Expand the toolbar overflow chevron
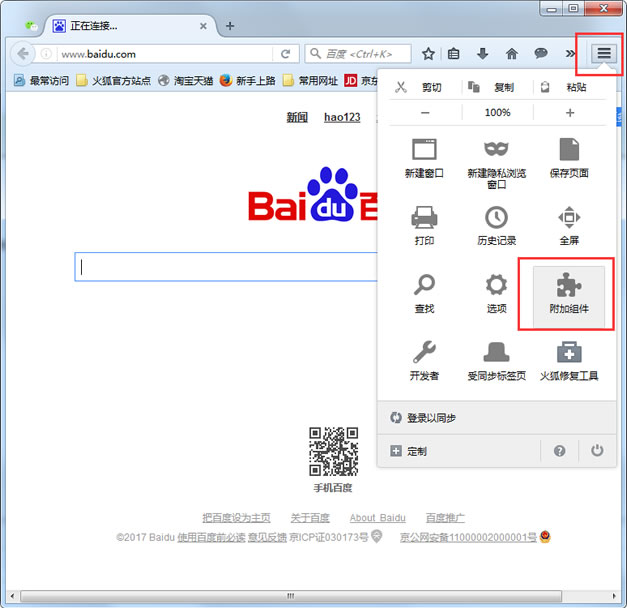The height and width of the screenshot is (608, 627). click(x=571, y=54)
